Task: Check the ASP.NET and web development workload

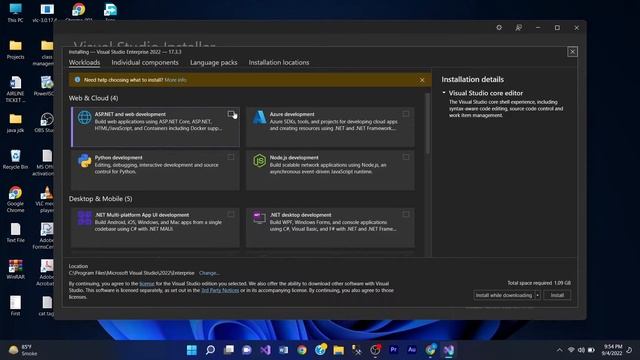Action: (x=231, y=114)
